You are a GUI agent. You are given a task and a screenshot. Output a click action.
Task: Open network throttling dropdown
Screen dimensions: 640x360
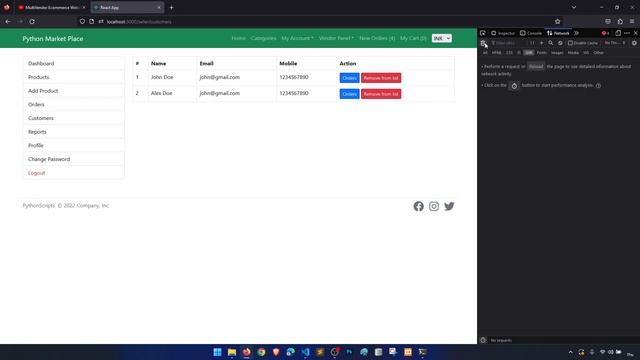tap(615, 43)
